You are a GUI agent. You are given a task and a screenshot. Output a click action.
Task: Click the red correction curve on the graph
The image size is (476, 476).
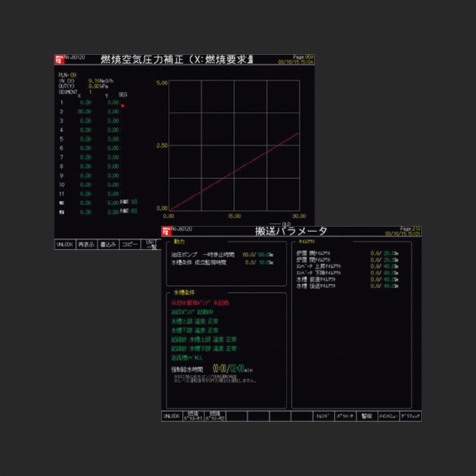click(234, 172)
